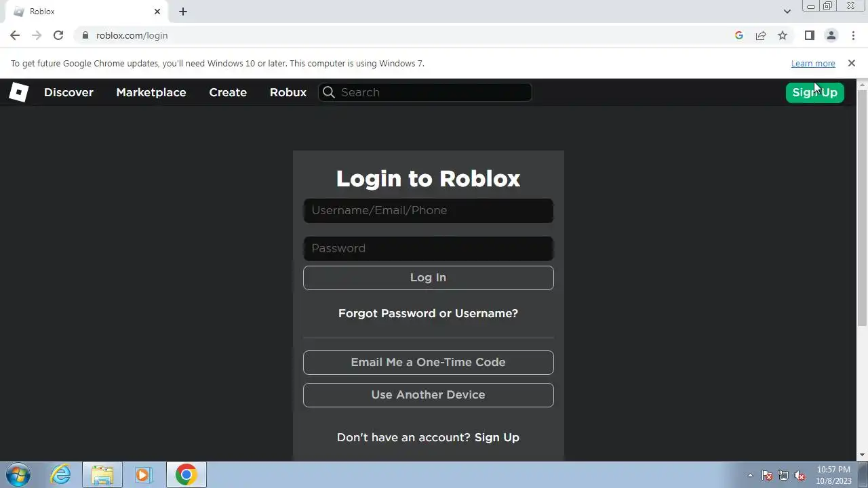Go back with the browser back arrow

click(15, 35)
